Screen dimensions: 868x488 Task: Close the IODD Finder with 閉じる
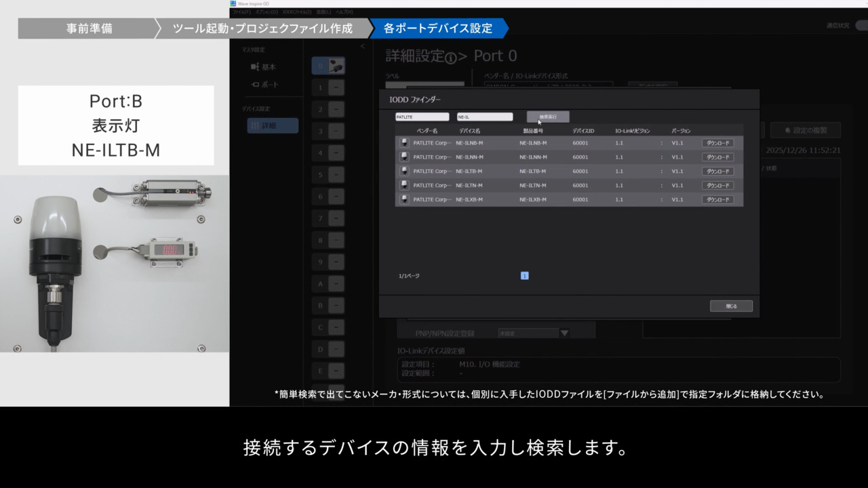731,306
